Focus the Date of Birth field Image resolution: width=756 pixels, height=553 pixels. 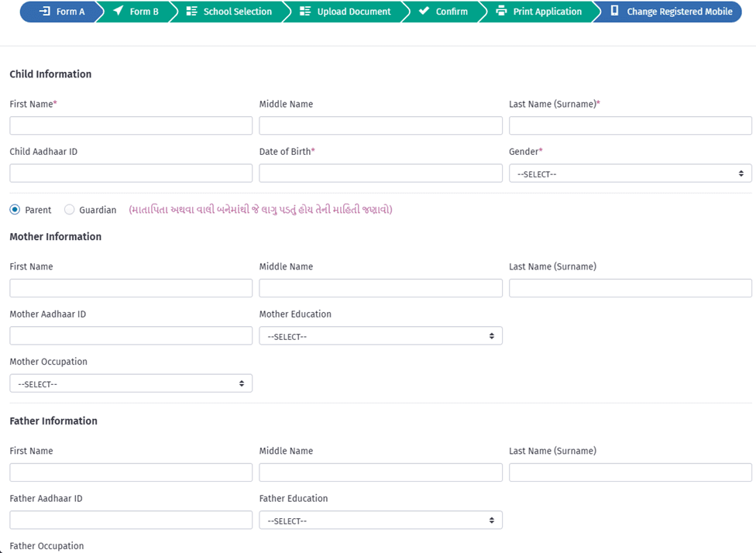pos(380,173)
